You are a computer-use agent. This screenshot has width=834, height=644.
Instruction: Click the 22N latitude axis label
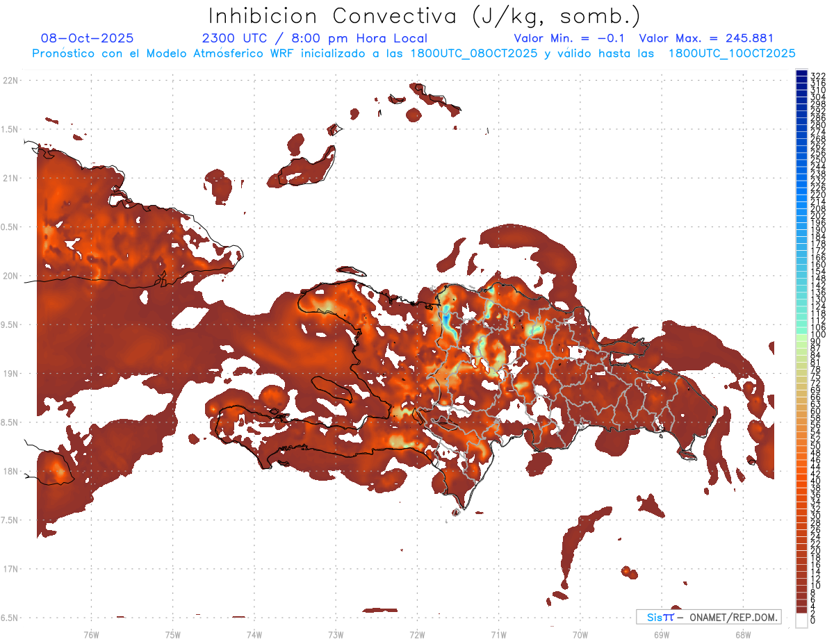click(11, 81)
